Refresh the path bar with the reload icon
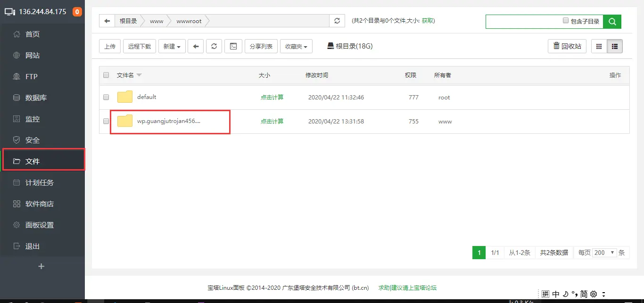 (337, 21)
